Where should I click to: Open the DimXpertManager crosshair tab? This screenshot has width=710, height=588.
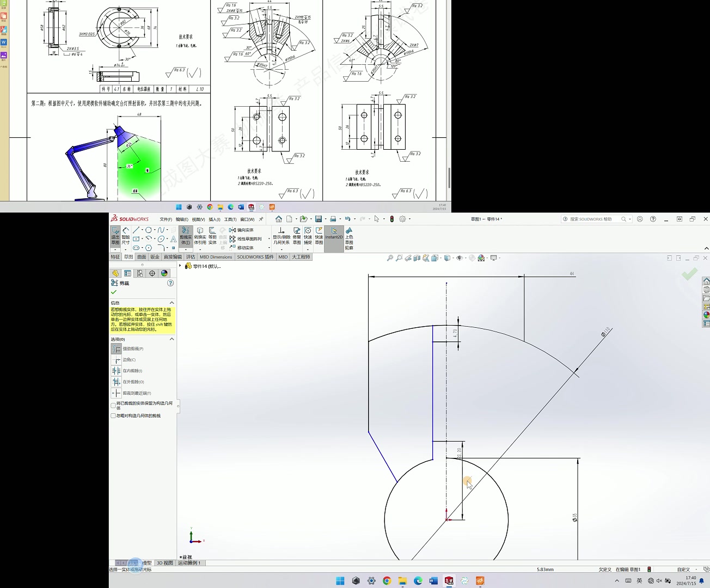(x=152, y=273)
